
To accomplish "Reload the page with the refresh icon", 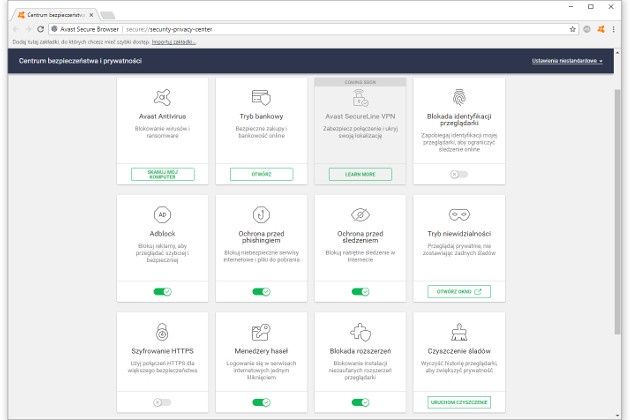I will tap(40, 29).
